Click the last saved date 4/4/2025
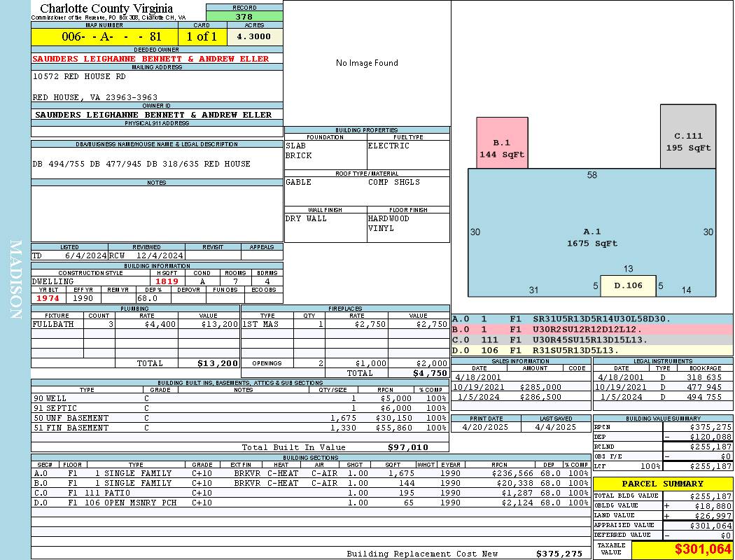 [556, 428]
